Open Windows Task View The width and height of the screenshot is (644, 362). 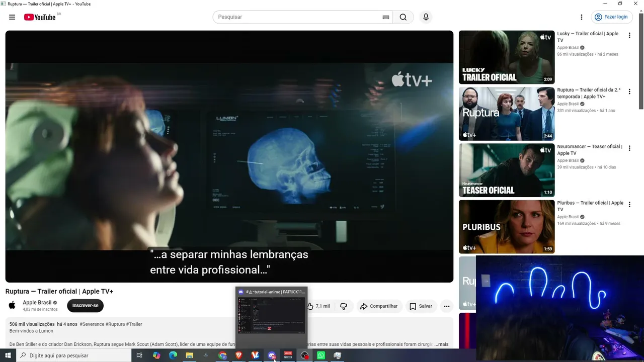[139, 355]
